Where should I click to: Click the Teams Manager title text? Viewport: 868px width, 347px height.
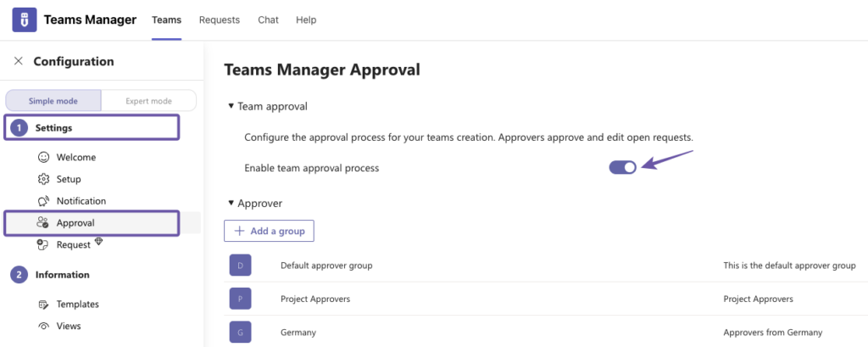[90, 20]
